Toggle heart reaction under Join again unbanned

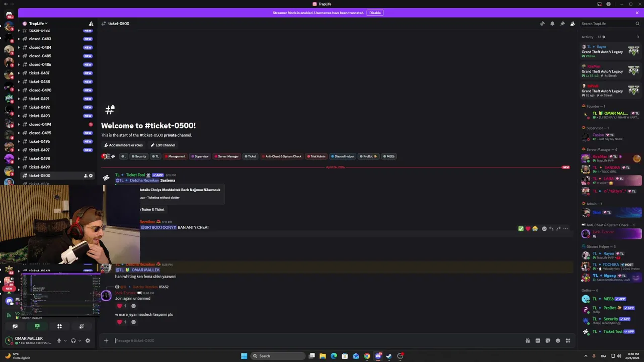[122, 306]
